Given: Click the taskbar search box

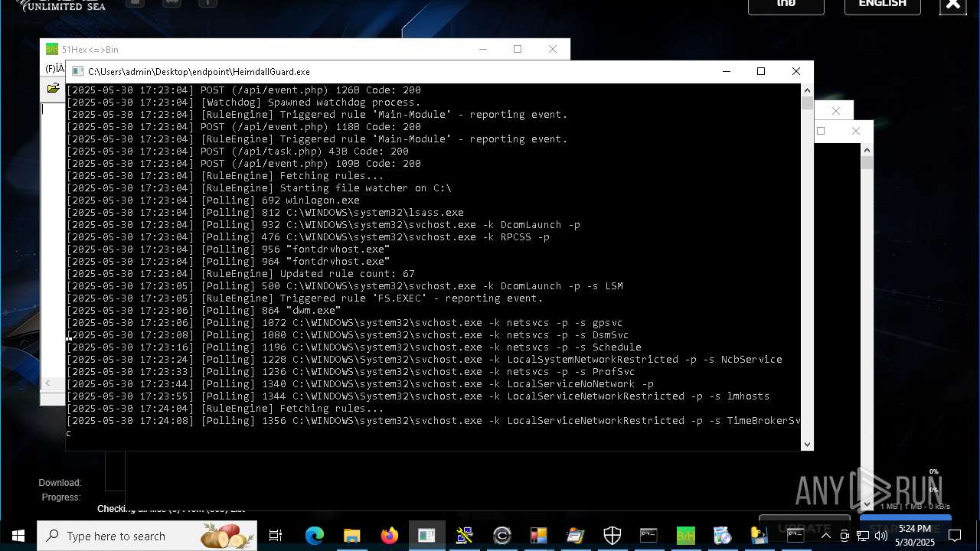Looking at the screenshot, I should [147, 536].
